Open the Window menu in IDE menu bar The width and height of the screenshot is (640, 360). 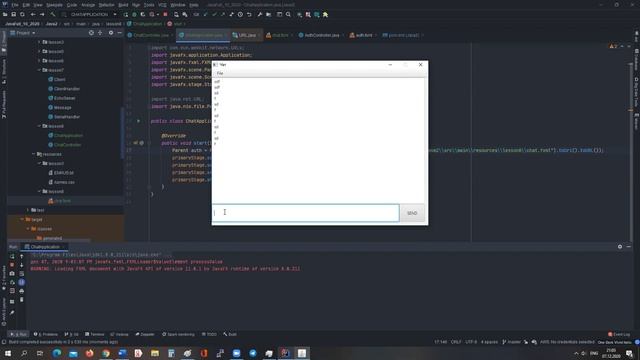point(178,5)
